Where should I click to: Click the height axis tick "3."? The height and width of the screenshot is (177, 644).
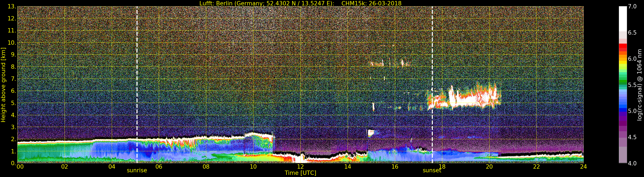point(13,127)
